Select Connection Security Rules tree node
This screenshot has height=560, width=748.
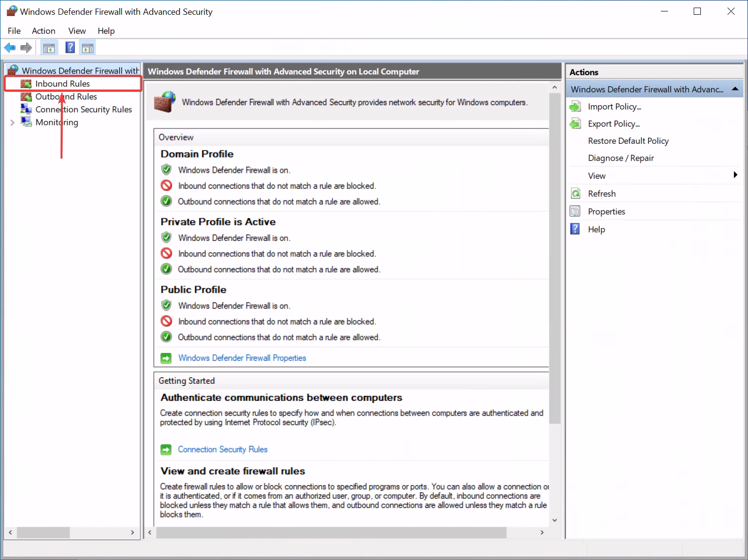[83, 110]
